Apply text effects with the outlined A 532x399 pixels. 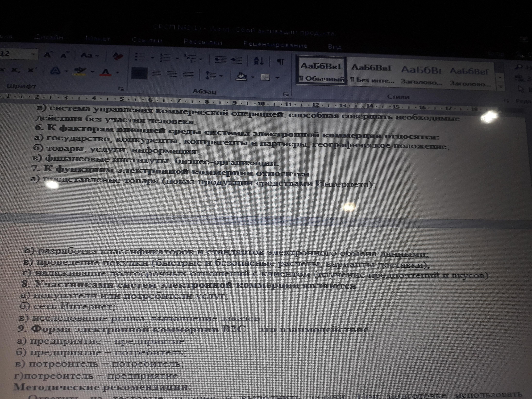tap(56, 71)
